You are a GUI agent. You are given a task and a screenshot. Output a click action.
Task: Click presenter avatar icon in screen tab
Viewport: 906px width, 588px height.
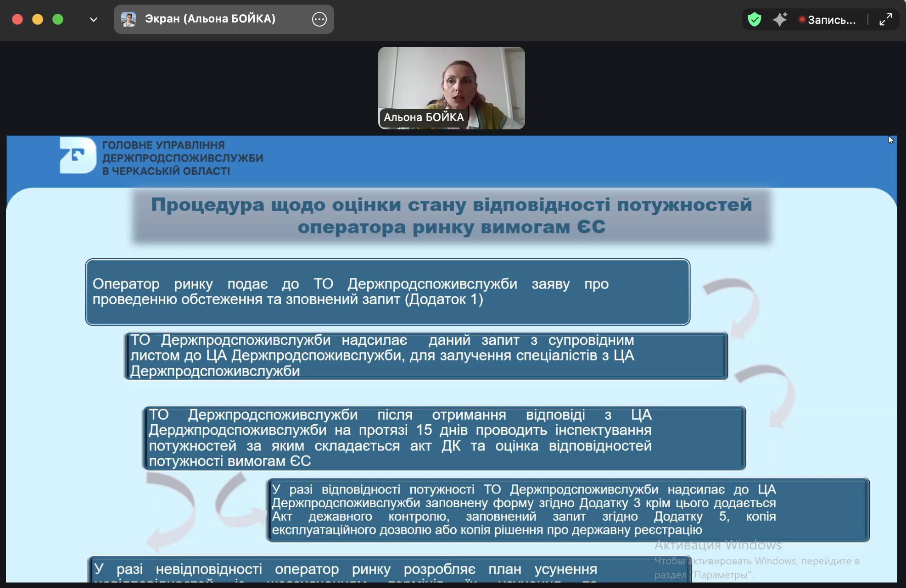point(129,19)
